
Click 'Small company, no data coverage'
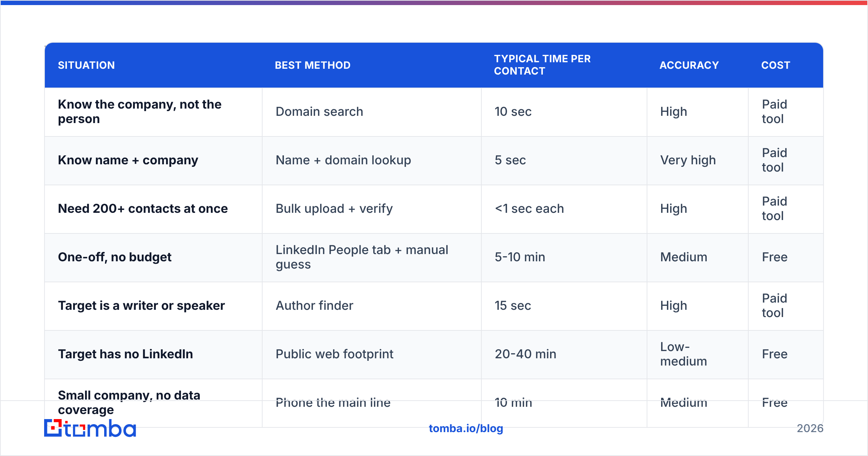point(129,402)
